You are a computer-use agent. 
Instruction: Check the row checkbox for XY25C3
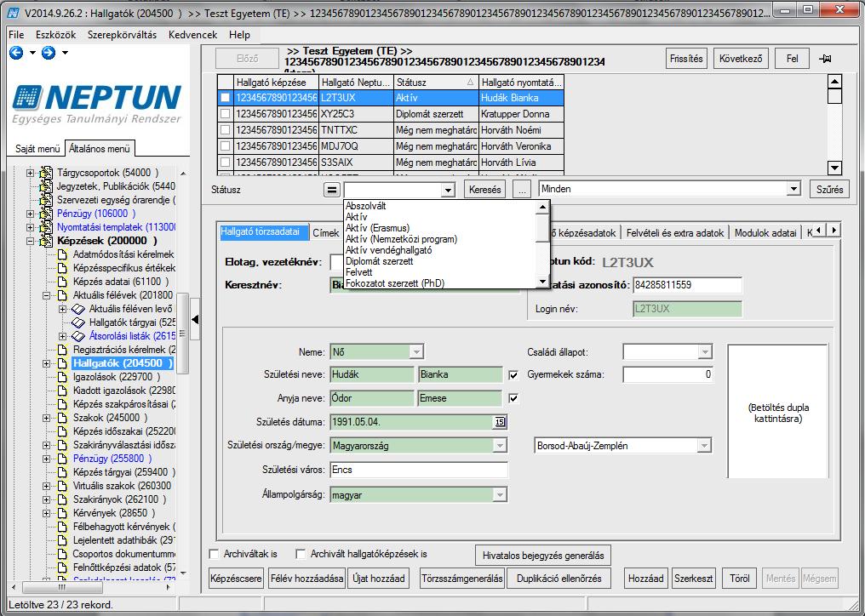(225, 114)
